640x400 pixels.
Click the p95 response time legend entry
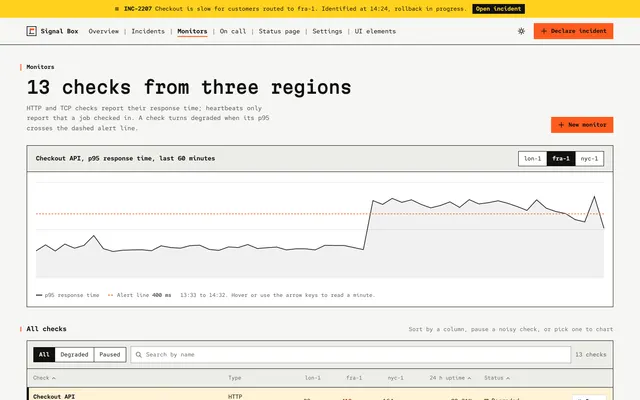67,295
